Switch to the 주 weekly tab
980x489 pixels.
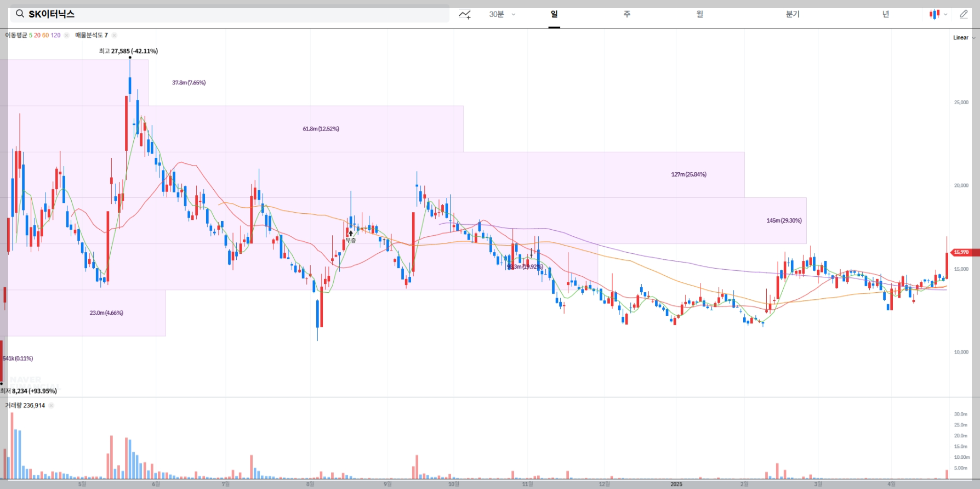[627, 14]
